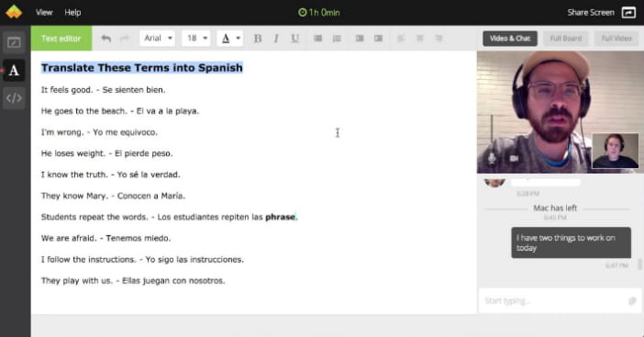Switch to Video & Chat view
644x337 pixels.
(510, 39)
